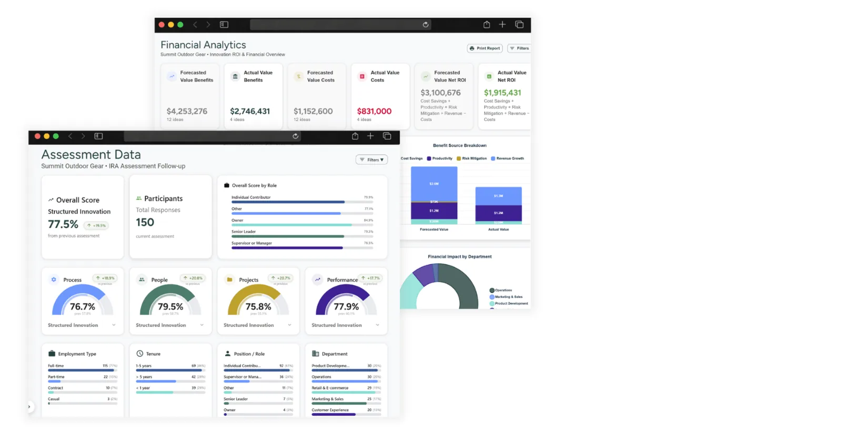The width and height of the screenshot is (868, 438).
Task: Expand Structured Innovation dropdown on Process card
Action: (114, 325)
